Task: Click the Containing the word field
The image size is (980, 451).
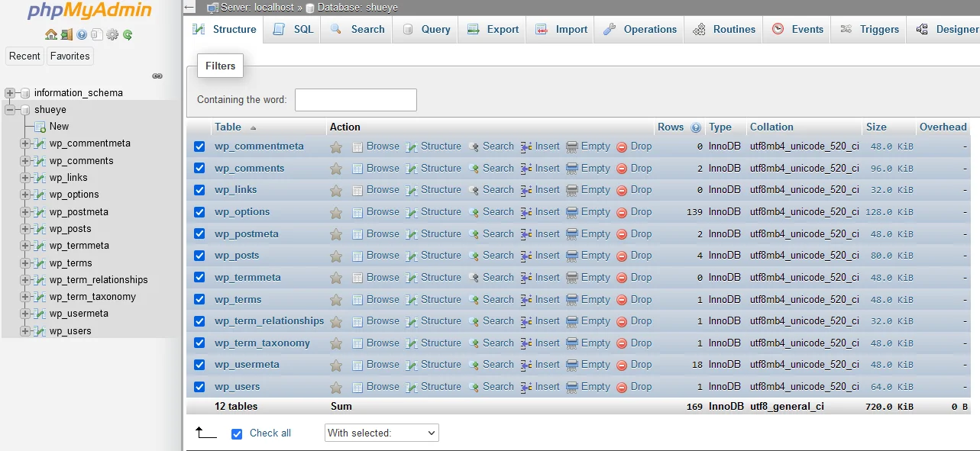Action: pyautogui.click(x=356, y=100)
